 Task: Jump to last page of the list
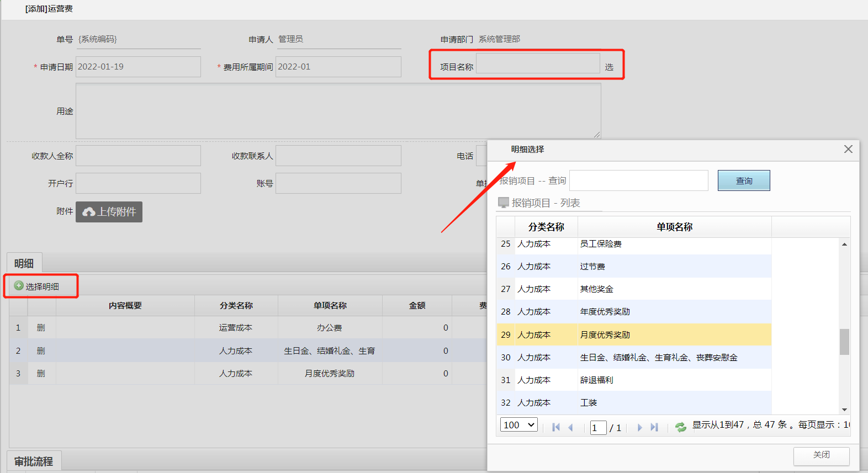coord(654,427)
